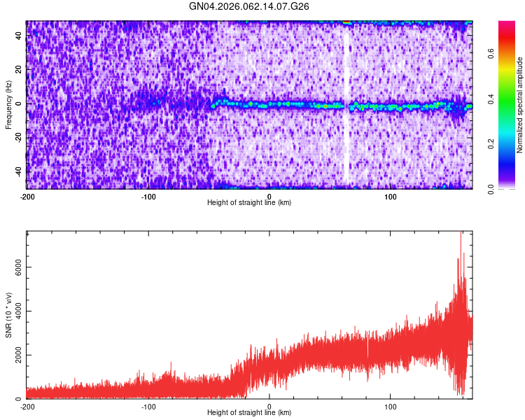Screen dimensions: 525x420
Task: Click the -100 tick label below the spectrogram
Action: click(x=148, y=197)
